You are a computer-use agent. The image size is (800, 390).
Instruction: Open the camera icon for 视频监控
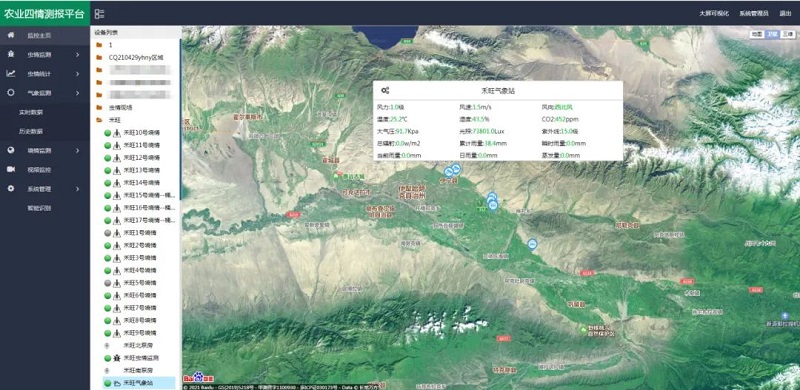[11, 169]
